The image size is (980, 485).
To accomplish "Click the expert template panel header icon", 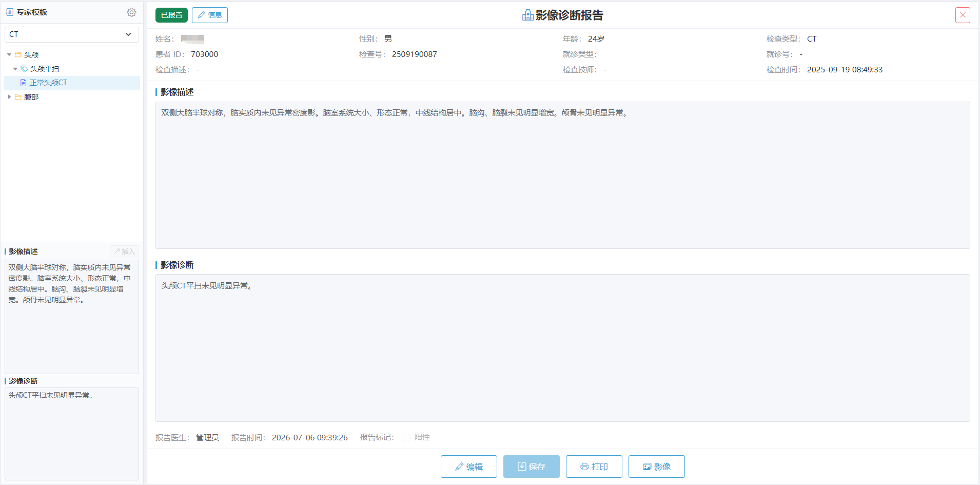I will 10,12.
